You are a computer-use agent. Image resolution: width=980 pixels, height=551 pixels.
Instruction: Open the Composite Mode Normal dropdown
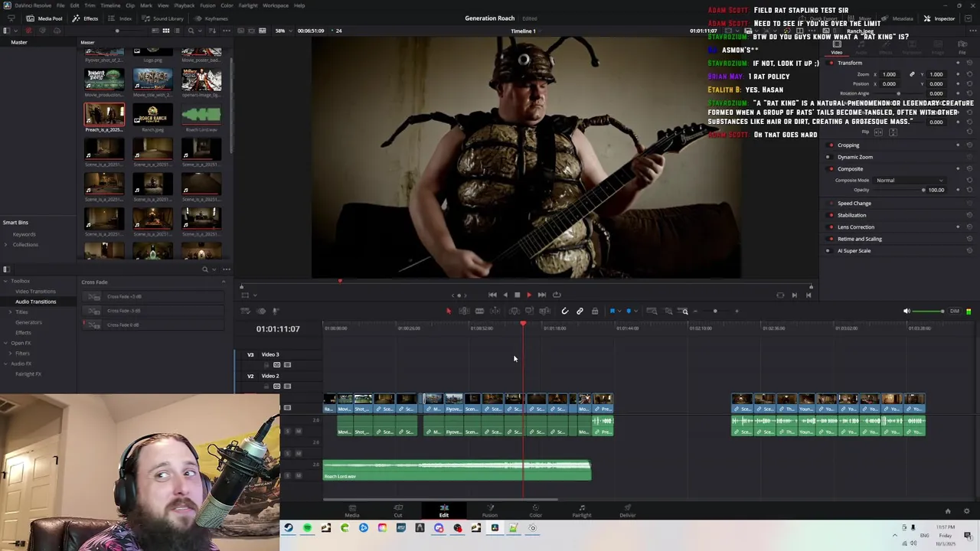pos(910,181)
